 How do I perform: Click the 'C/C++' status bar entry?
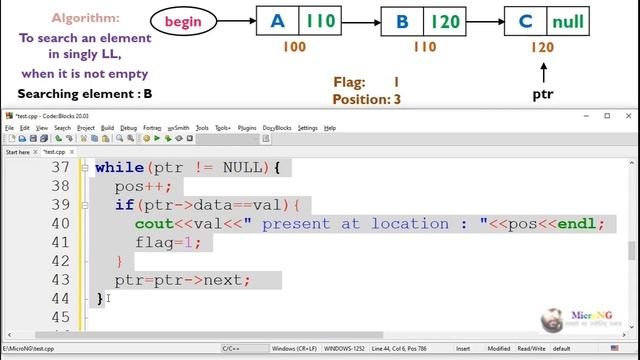coord(231,348)
